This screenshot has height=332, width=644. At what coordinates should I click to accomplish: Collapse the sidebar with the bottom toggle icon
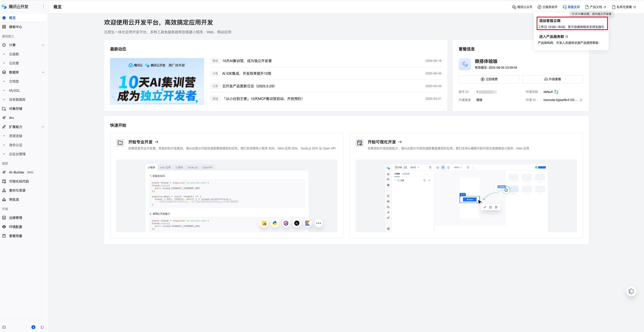click(4, 327)
